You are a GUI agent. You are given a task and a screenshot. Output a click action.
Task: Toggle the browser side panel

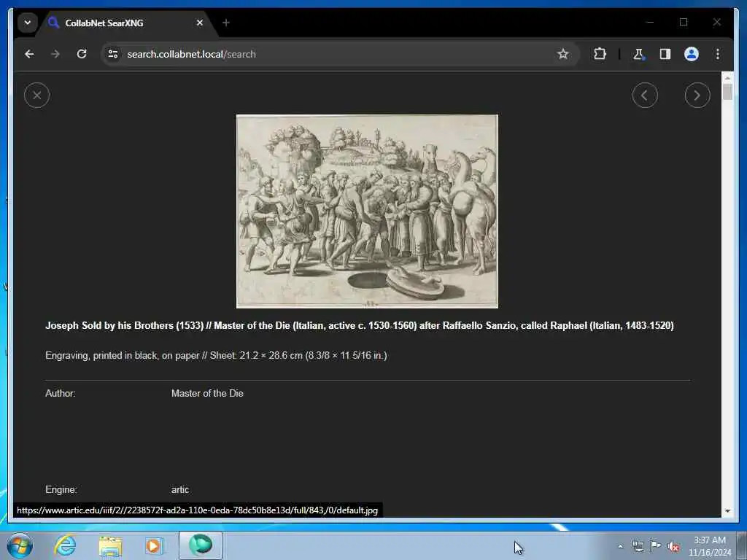click(665, 54)
